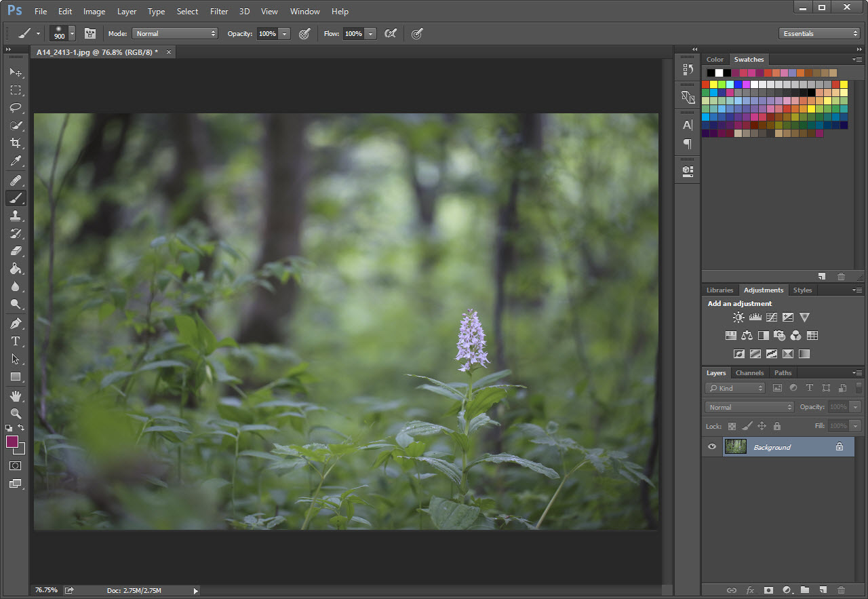Add layer mask icon in Layers panel
868x599 pixels.
click(768, 590)
